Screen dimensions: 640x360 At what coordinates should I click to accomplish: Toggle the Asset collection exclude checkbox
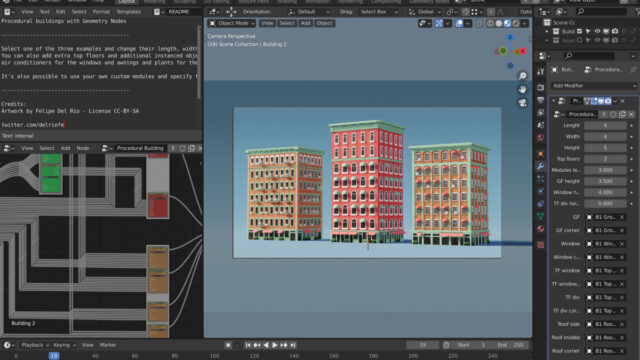580,40
